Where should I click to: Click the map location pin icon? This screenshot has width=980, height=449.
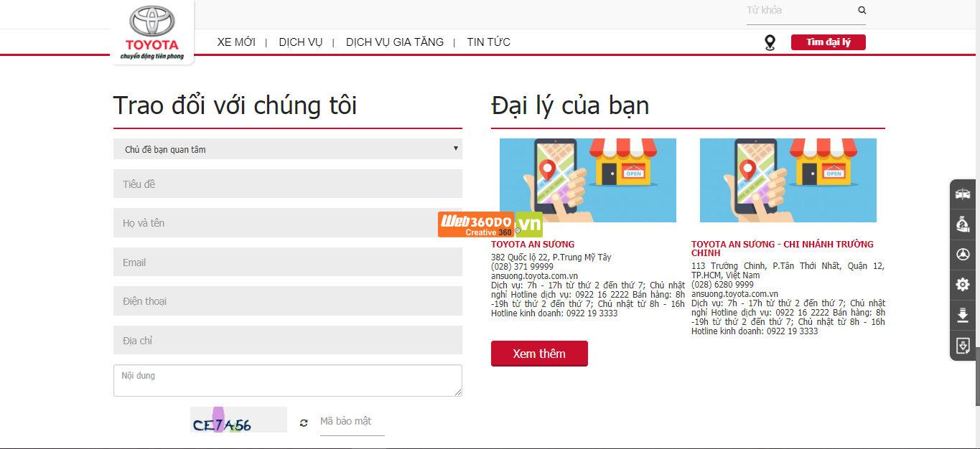(770, 43)
